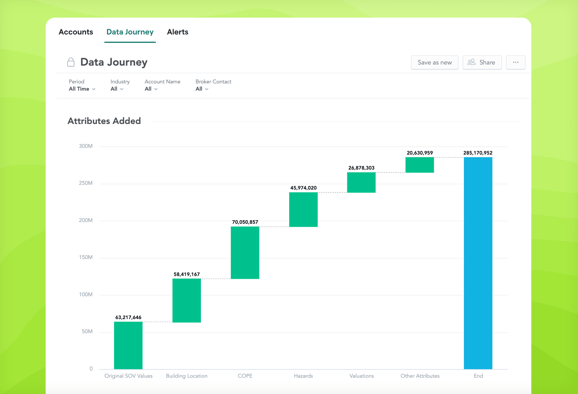Click the 285,170,952 value label
578x394 pixels.
[478, 153]
